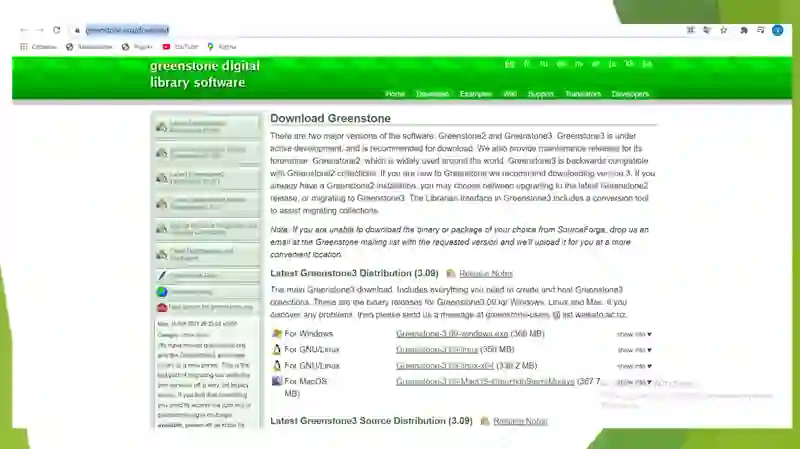Click the Latest Greenstone3 Distribution (3.09) heading
The height and width of the screenshot is (449, 800).
tap(355, 273)
